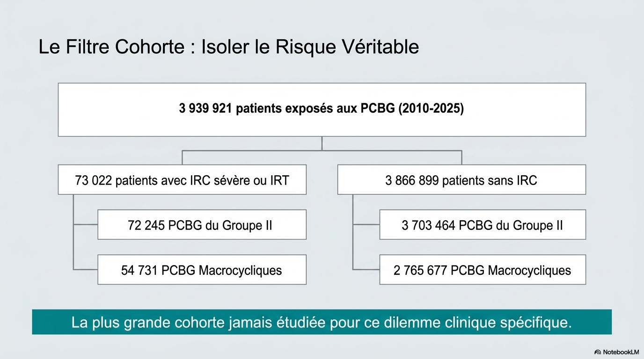The image size is (644, 359).
Task: Click the vertical connector below the top box
Action: 322,144
